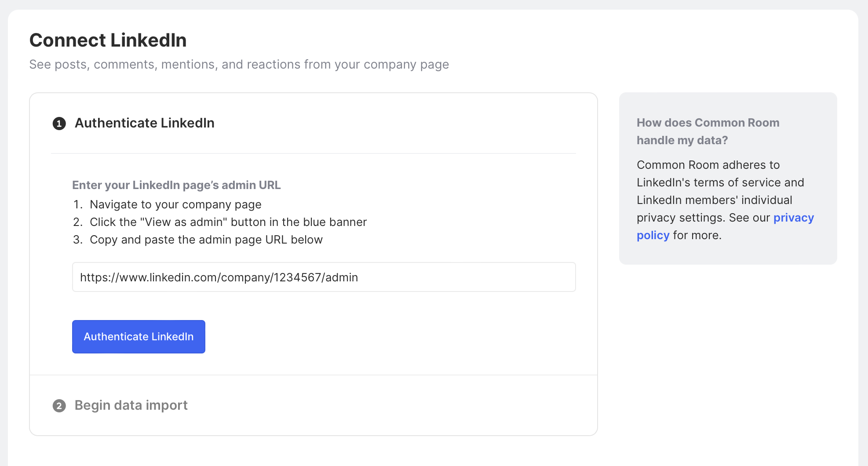Click the 'Enter your LinkedIn page's admin URL' label
Viewport: 868px width, 466px height.
(176, 185)
